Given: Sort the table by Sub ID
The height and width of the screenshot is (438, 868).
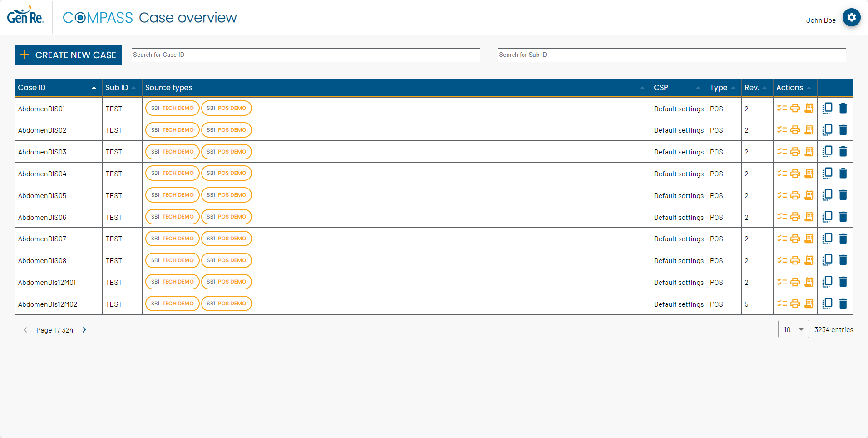Looking at the screenshot, I should point(122,87).
